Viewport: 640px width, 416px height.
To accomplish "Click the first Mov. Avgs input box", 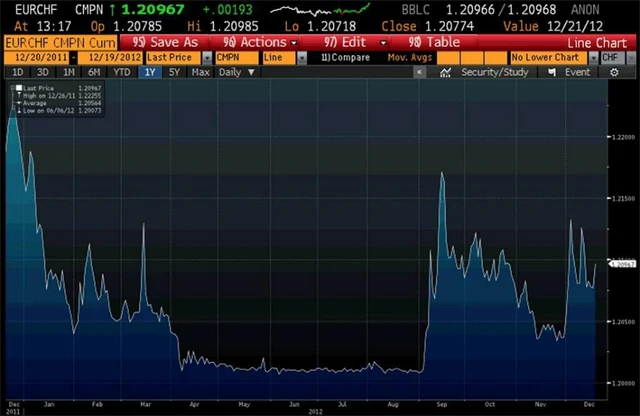I will 447,58.
